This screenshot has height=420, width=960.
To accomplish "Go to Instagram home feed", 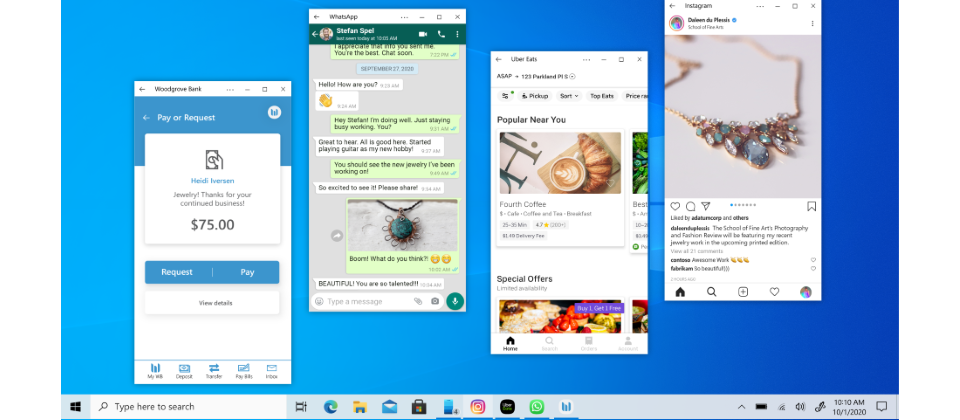I will (680, 292).
